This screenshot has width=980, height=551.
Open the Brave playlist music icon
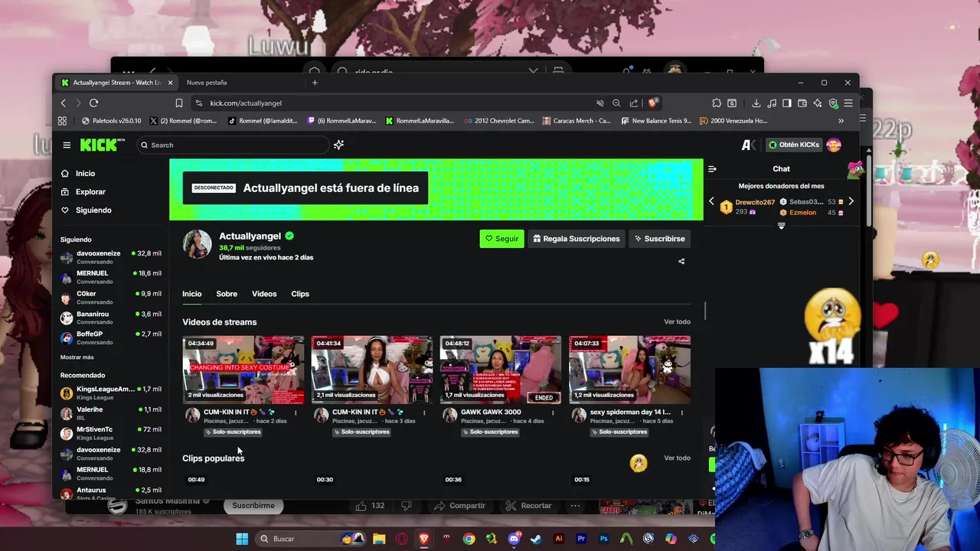point(772,103)
